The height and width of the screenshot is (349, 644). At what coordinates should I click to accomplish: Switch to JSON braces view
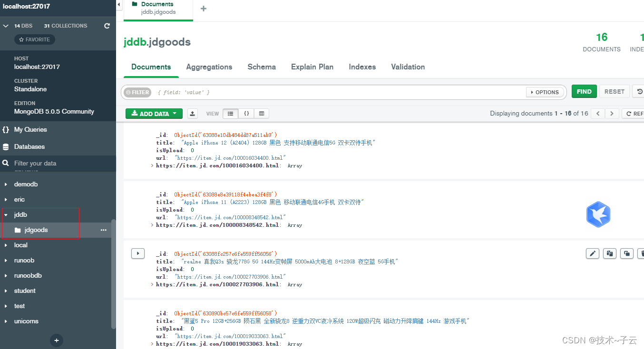(246, 114)
